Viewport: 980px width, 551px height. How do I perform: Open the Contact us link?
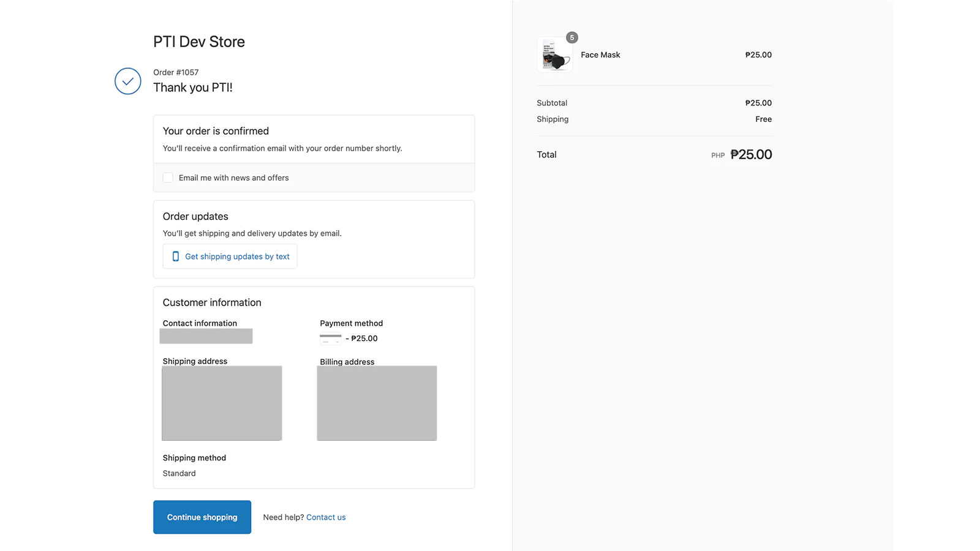tap(326, 517)
